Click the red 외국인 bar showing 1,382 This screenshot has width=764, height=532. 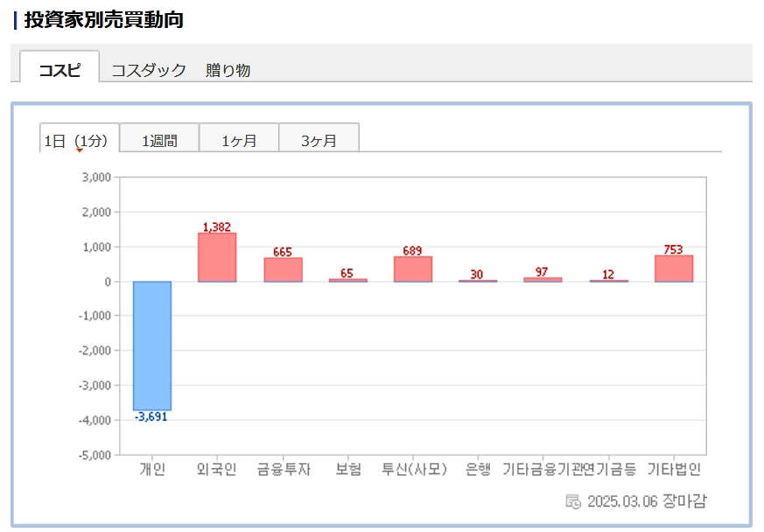point(217,257)
